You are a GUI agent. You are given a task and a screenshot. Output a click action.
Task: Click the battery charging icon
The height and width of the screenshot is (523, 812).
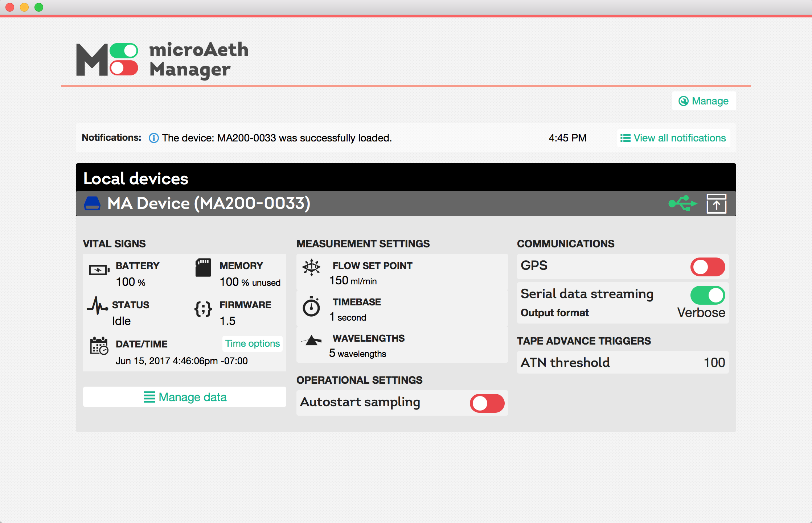[x=99, y=270]
